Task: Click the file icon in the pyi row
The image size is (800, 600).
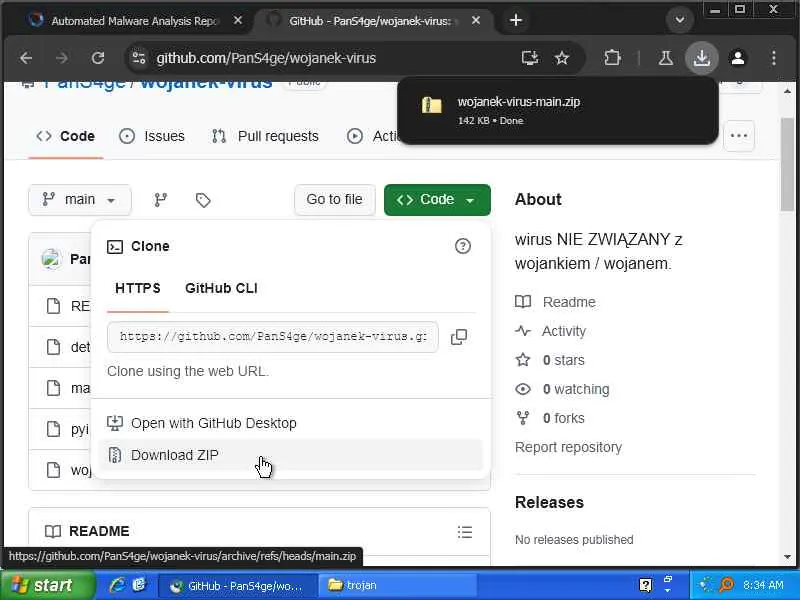Action: click(54, 429)
